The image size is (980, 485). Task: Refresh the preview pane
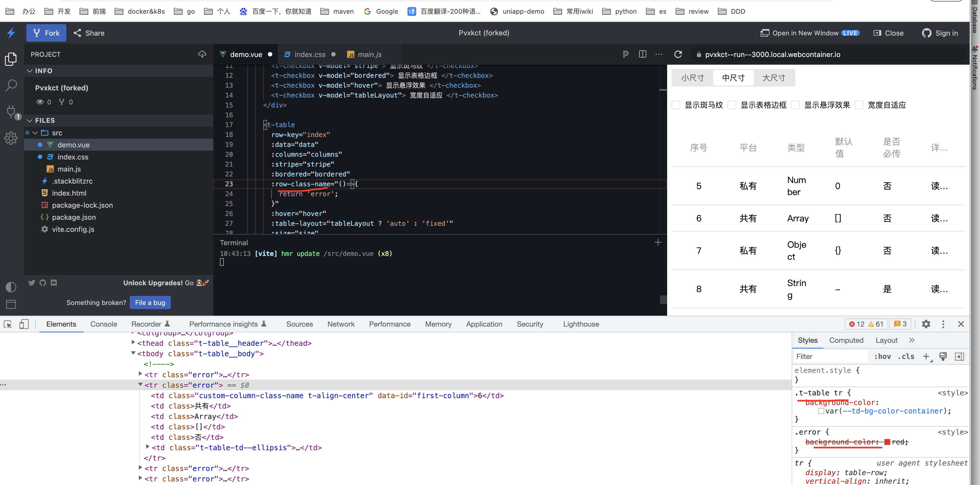pyautogui.click(x=678, y=54)
